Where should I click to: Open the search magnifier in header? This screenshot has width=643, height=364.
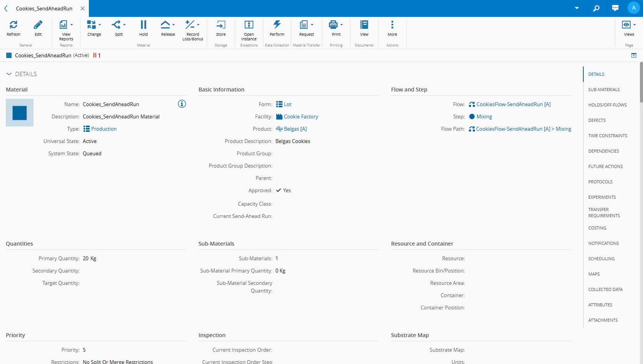coord(596,8)
